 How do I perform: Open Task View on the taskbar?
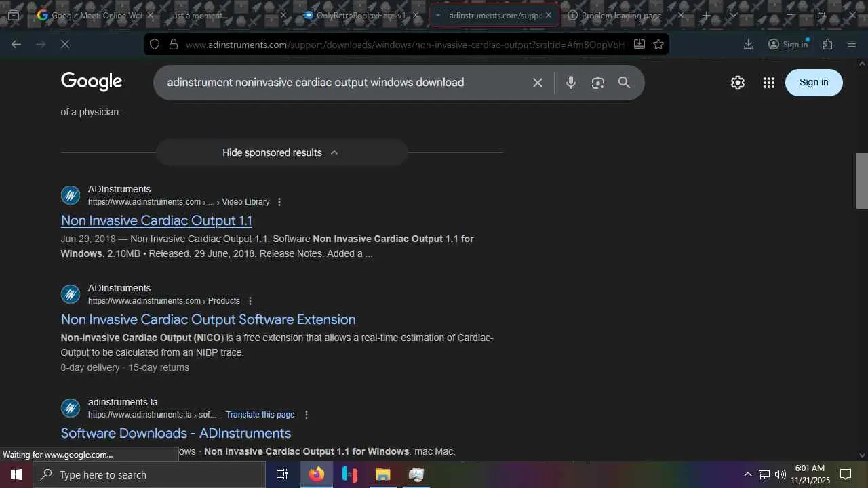tap(282, 474)
